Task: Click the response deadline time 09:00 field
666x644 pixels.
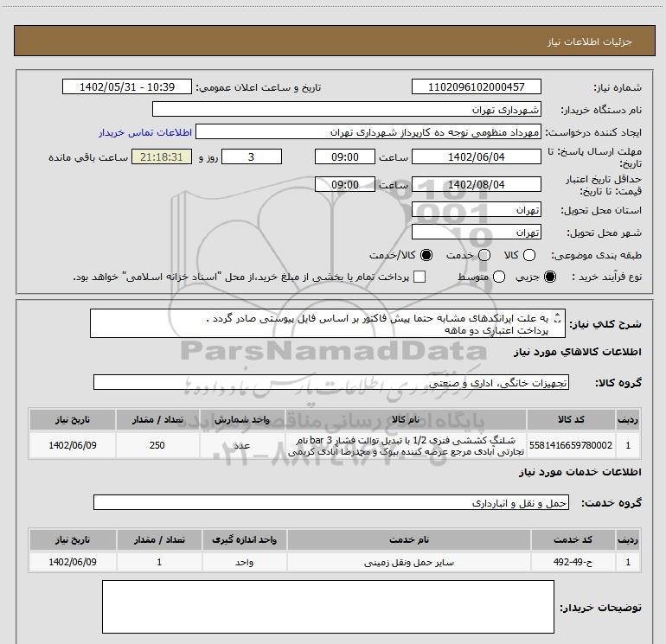Action: tap(345, 156)
